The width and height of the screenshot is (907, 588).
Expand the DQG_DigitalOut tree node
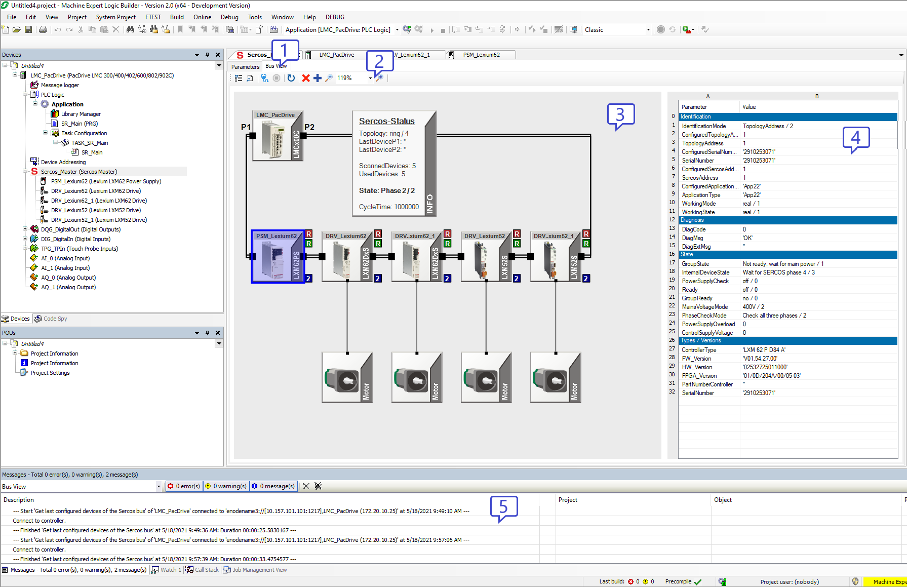click(x=25, y=229)
